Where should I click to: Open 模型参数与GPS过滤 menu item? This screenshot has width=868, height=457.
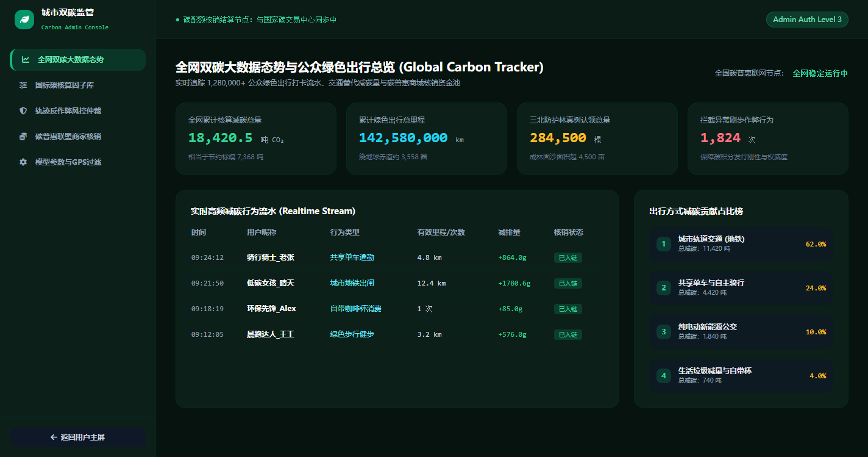coord(78,162)
